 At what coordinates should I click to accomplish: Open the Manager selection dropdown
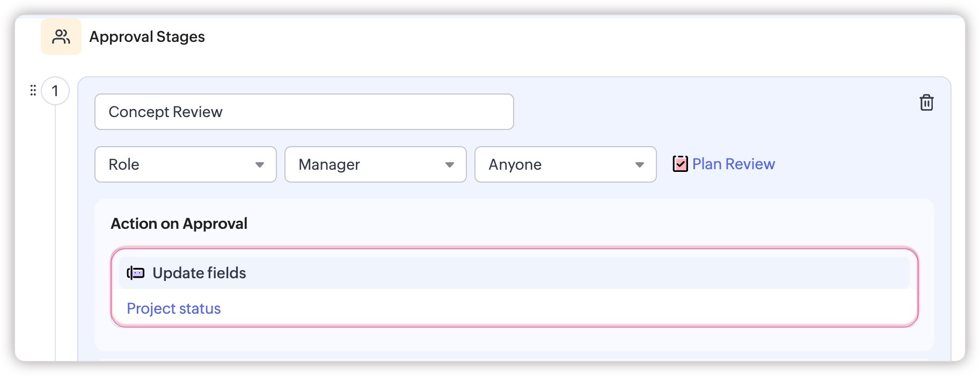click(376, 164)
